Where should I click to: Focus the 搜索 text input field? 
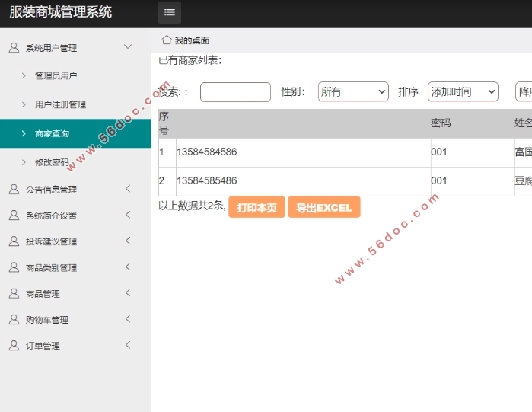click(235, 92)
